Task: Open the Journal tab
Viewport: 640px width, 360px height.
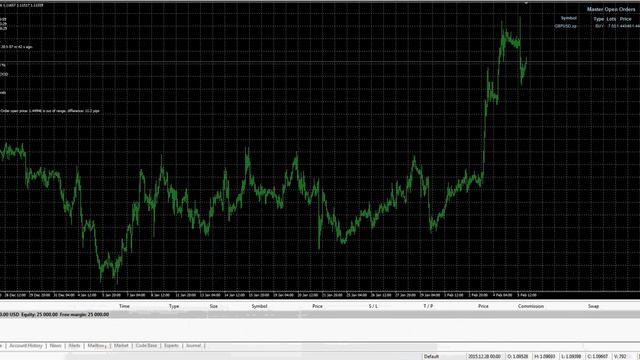Action: (193, 346)
